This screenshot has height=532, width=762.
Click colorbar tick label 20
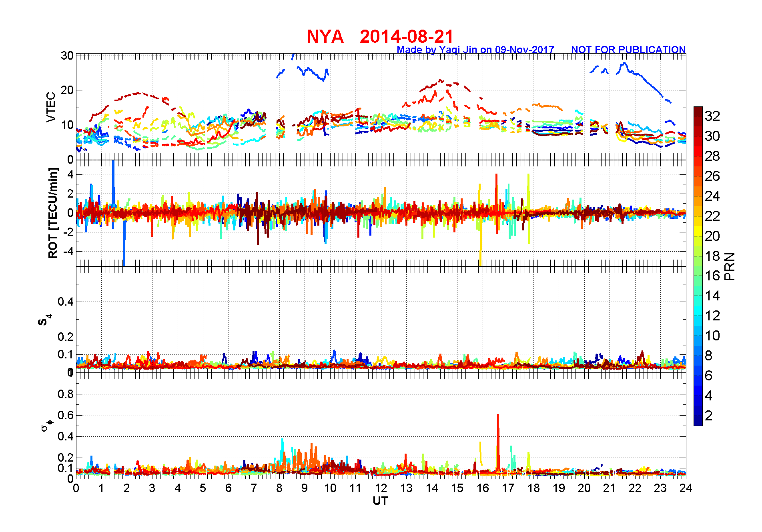[712, 236]
